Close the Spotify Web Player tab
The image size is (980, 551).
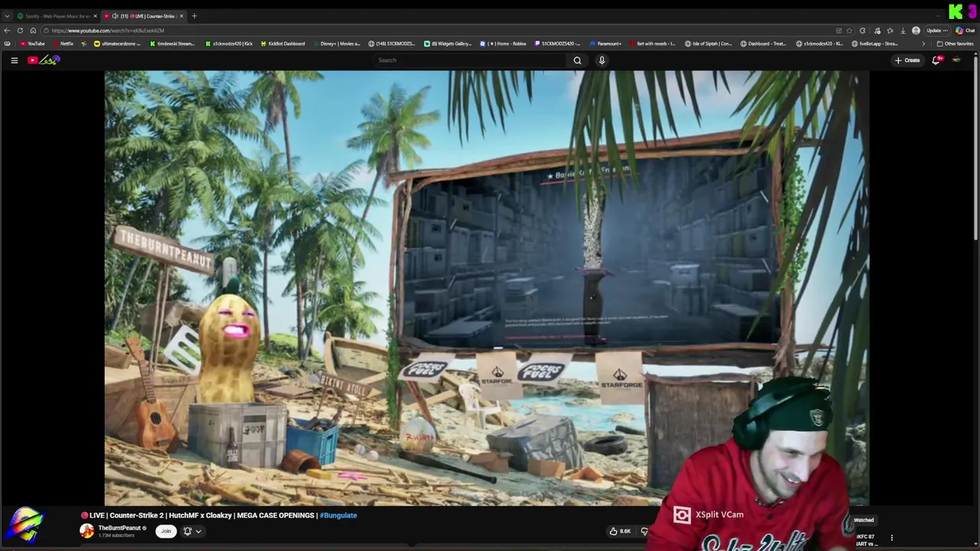click(x=95, y=16)
